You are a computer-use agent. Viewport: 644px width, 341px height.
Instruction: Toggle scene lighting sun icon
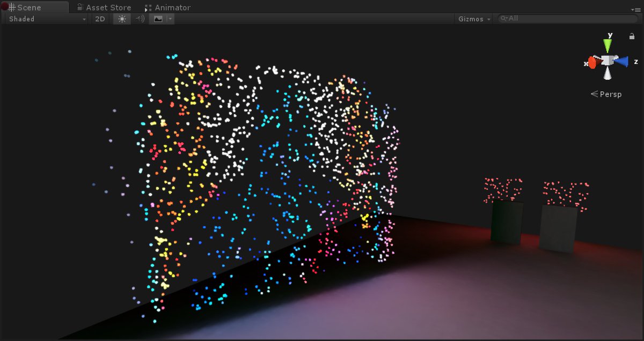[122, 19]
